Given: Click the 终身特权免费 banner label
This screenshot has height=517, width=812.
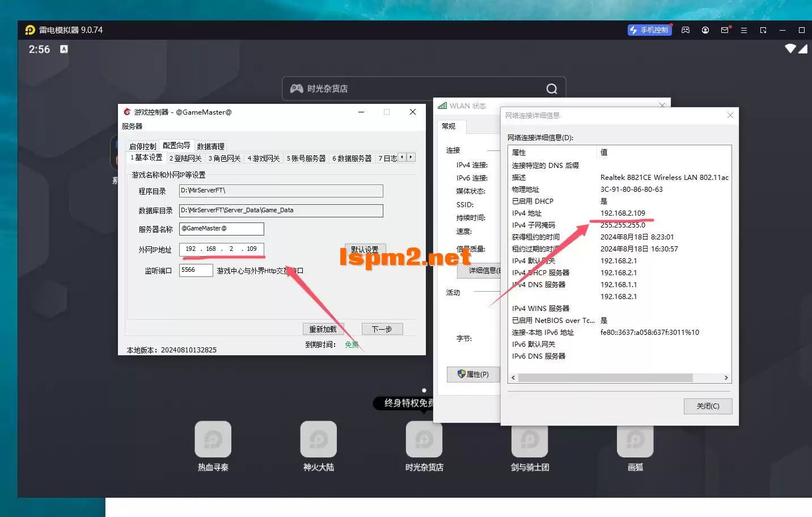Looking at the screenshot, I should 403,403.
